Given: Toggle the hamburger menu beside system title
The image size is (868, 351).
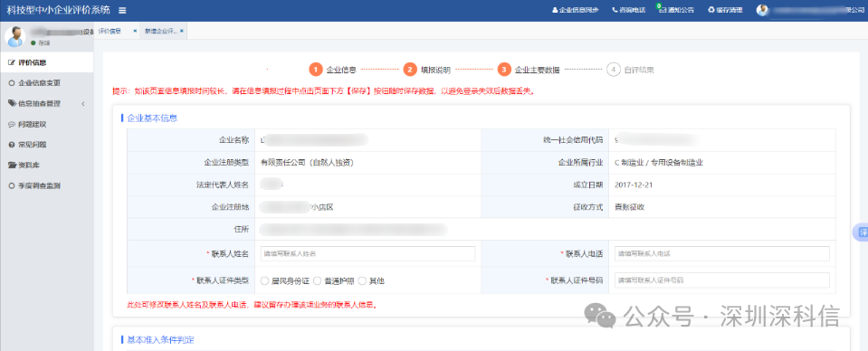Looking at the screenshot, I should 122,10.
